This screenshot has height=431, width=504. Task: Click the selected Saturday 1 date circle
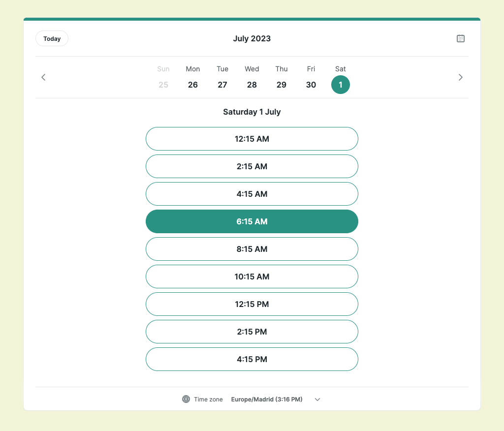coord(341,85)
